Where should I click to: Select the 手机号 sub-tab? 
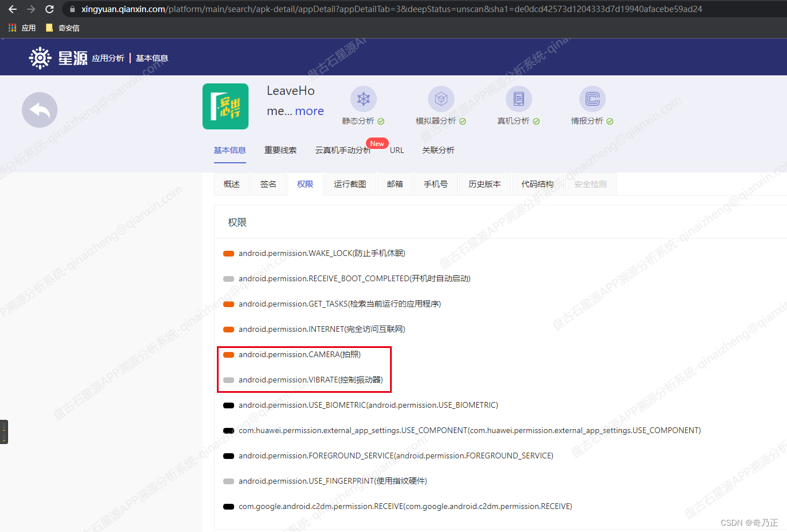click(x=436, y=184)
